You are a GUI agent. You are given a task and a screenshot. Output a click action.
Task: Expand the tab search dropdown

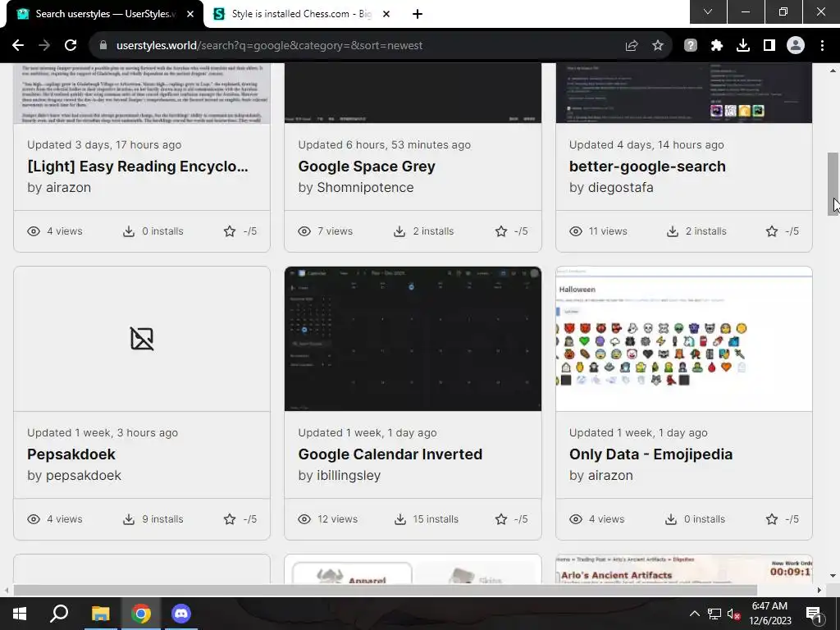tap(708, 11)
